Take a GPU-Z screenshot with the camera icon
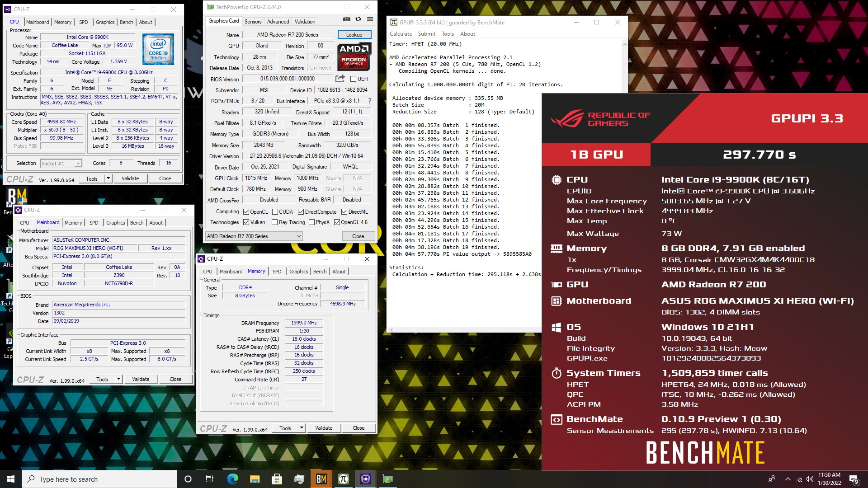Image resolution: width=868 pixels, height=488 pixels. click(x=346, y=19)
